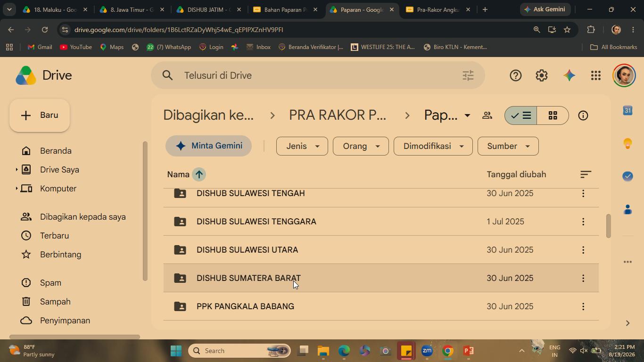Viewport: 644px width, 362px height.
Task: Click the Baru new button
Action: coord(40,115)
